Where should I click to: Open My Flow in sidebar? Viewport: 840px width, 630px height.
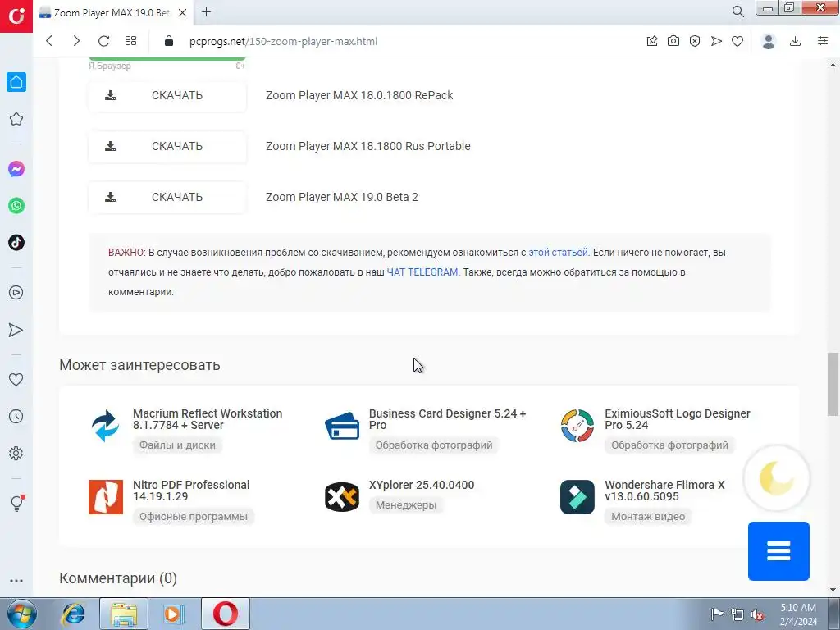[x=16, y=330]
